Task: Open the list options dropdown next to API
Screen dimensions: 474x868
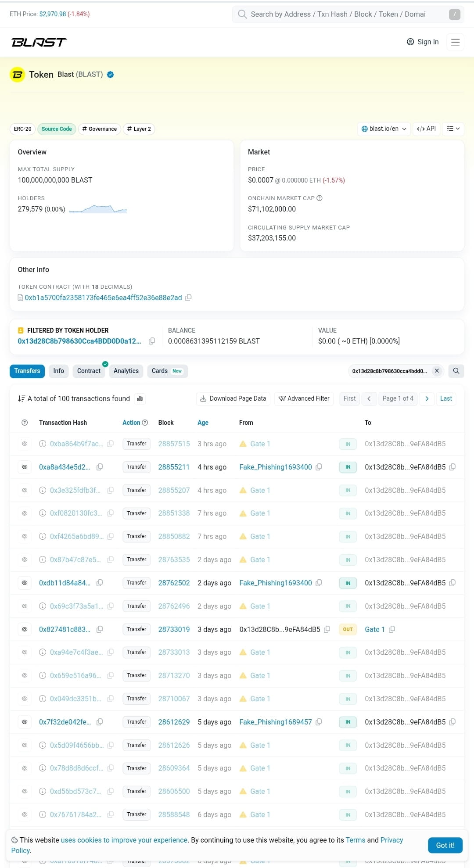Action: (453, 129)
